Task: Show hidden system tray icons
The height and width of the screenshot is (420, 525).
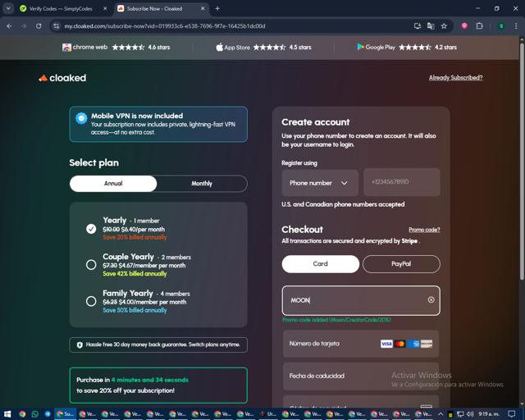Action: tap(441, 414)
